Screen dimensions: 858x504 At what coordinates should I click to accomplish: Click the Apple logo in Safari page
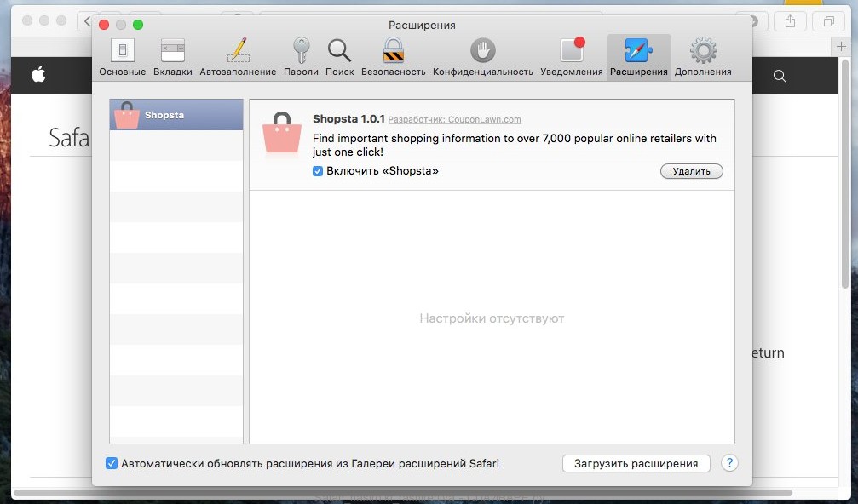pyautogui.click(x=38, y=74)
